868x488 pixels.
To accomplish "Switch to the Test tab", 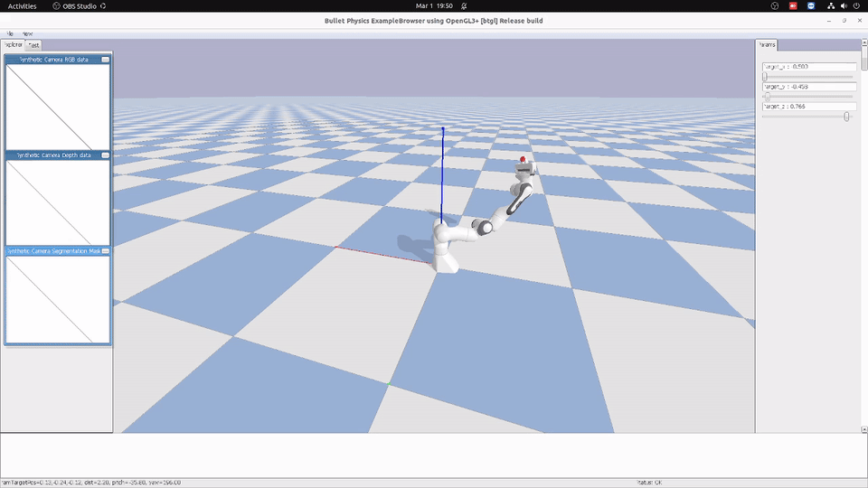I will [x=33, y=44].
